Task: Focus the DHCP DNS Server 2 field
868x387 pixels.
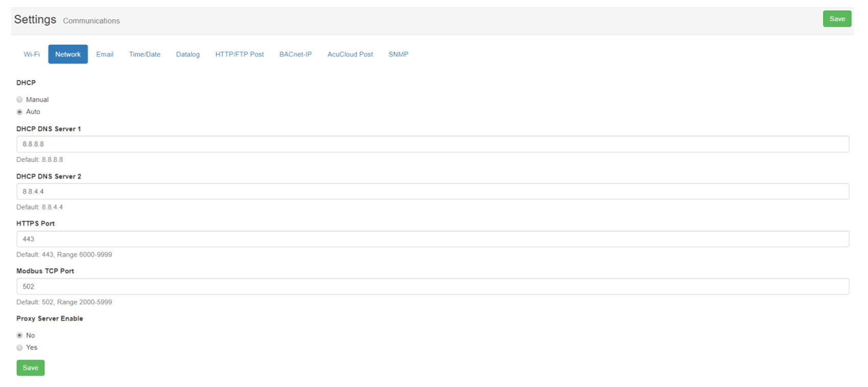Action: pos(432,191)
